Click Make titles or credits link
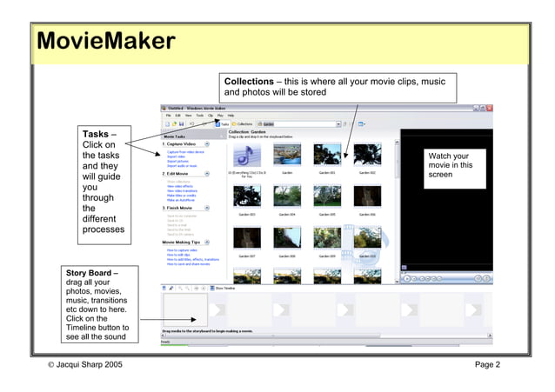The image size is (555, 392). point(182,196)
